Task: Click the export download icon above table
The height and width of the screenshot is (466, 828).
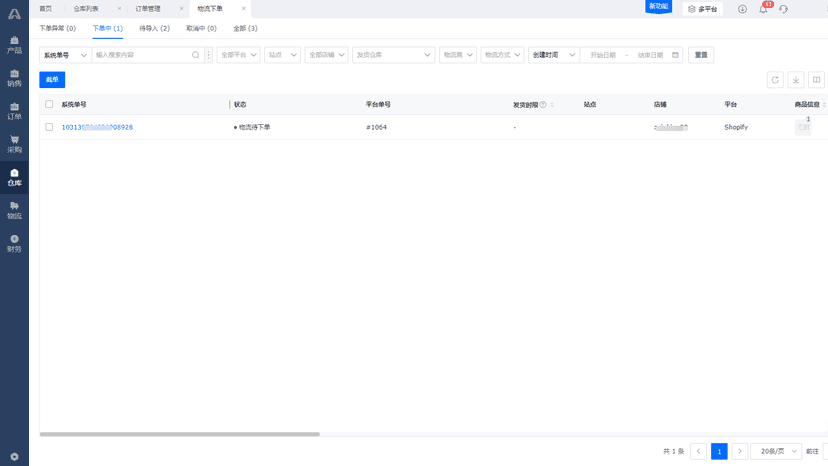Action: click(x=796, y=80)
